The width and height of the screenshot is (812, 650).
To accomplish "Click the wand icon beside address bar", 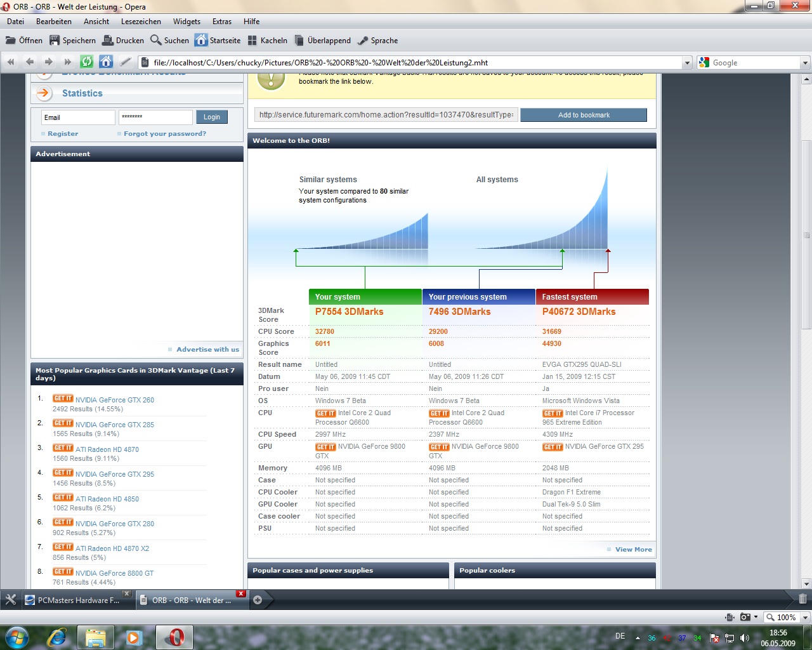I will 126,62.
